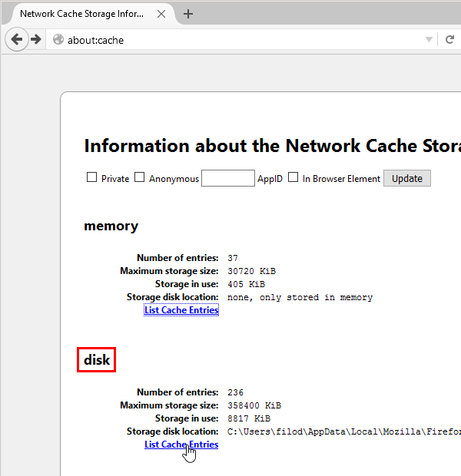The height and width of the screenshot is (476, 461).
Task: Select the value 405 KiB
Action: pyautogui.click(x=247, y=284)
